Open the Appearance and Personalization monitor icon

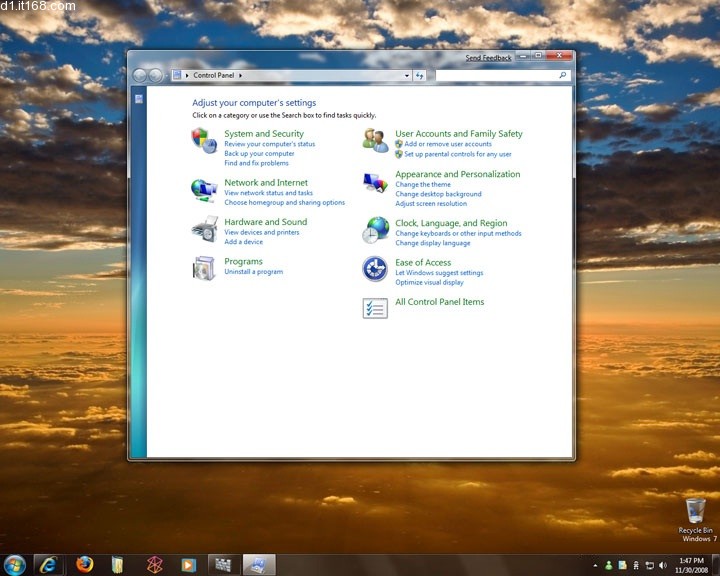pos(375,183)
